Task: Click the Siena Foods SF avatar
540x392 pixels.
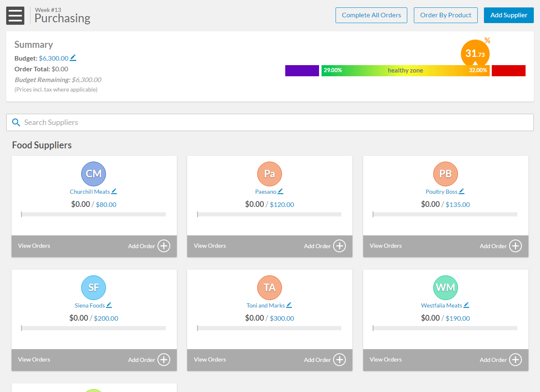Action: point(94,288)
